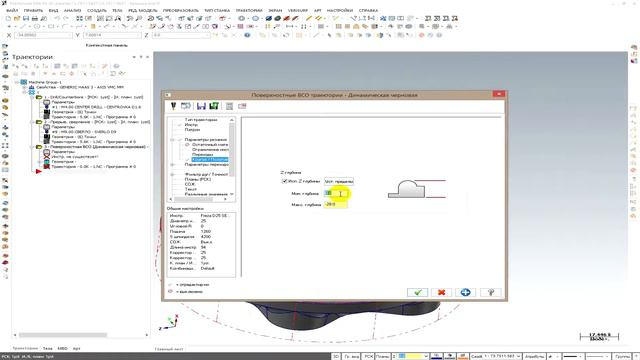
Task: Open the Z coordinate dropdown field
Action: (181, 35)
